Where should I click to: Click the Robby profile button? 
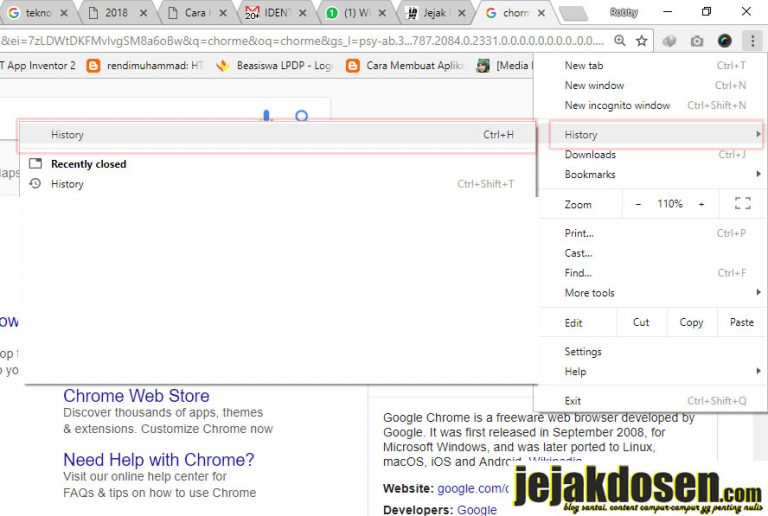[x=624, y=13]
